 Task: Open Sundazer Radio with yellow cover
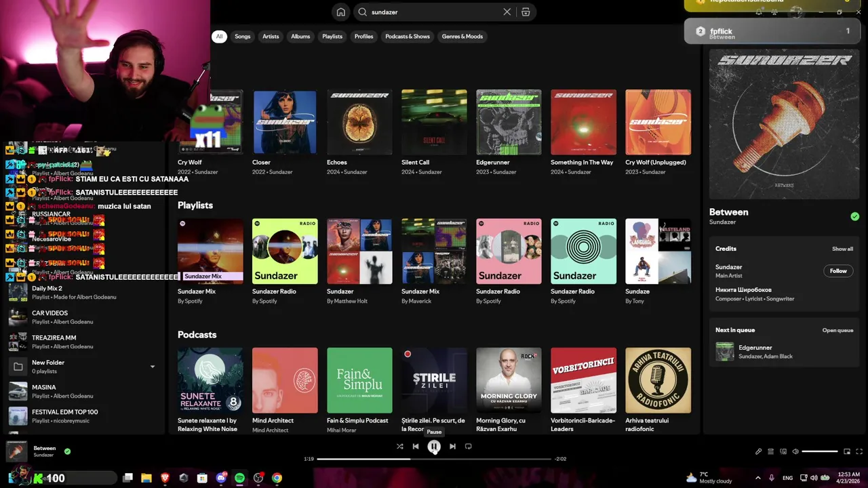(x=285, y=251)
